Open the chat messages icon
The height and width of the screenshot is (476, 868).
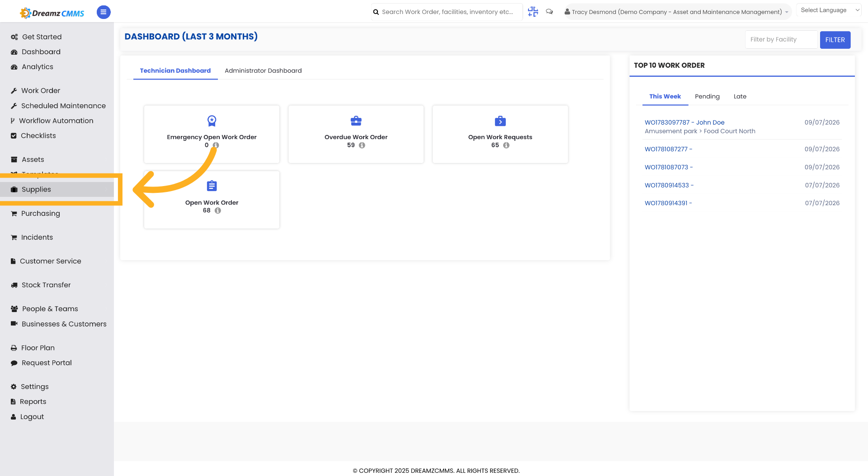549,12
